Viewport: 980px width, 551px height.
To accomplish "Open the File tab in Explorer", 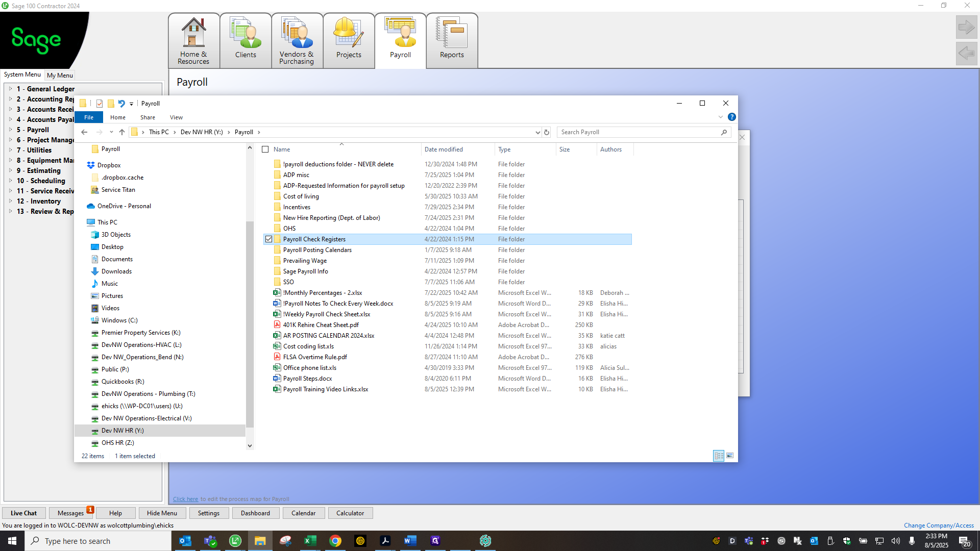I will point(89,117).
